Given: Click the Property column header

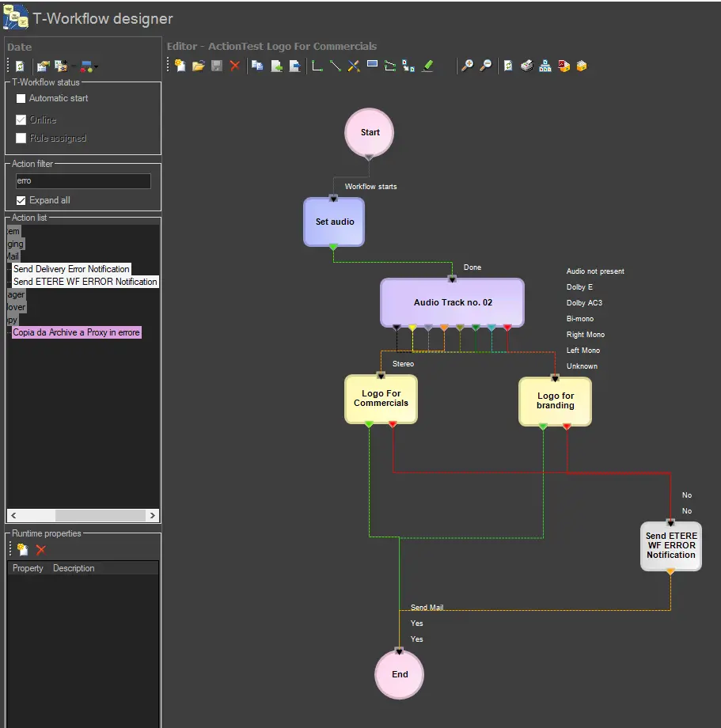Looking at the screenshot, I should coord(28,568).
